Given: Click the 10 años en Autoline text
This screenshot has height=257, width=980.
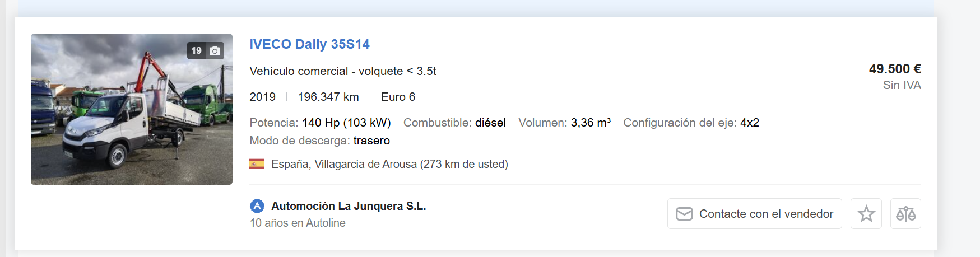Looking at the screenshot, I should tap(298, 223).
